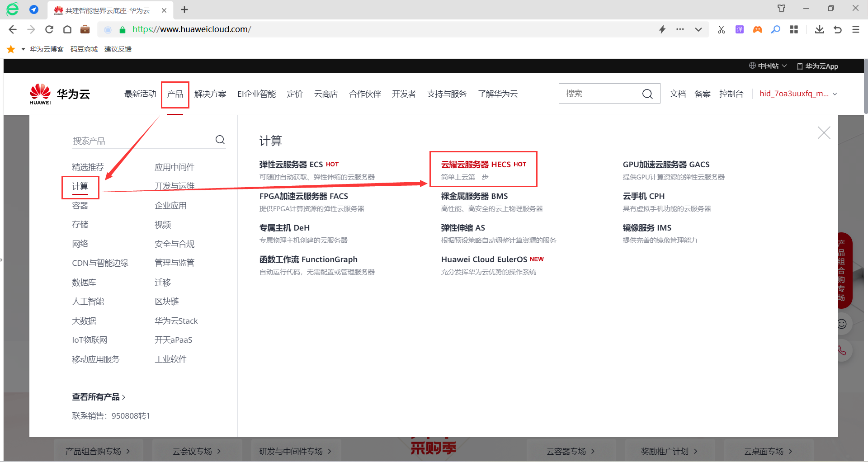Click the scissors screenshot icon

pyautogui.click(x=722, y=29)
